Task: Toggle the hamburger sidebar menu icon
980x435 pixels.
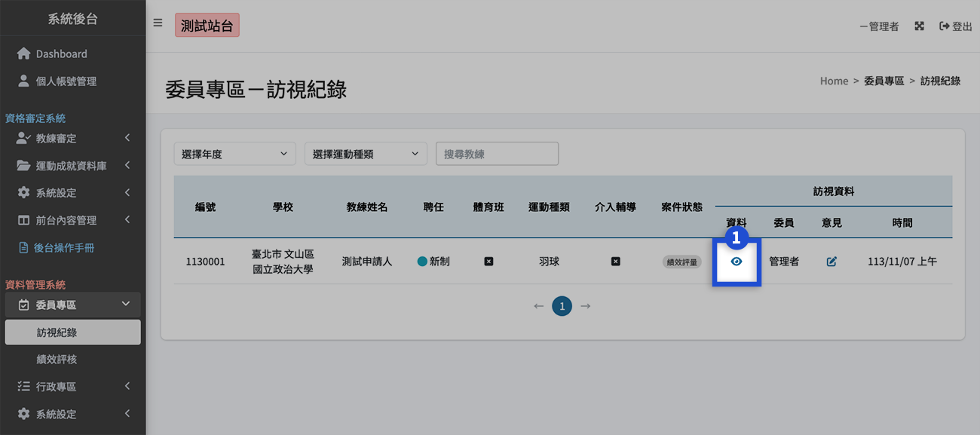Action: 158,23
